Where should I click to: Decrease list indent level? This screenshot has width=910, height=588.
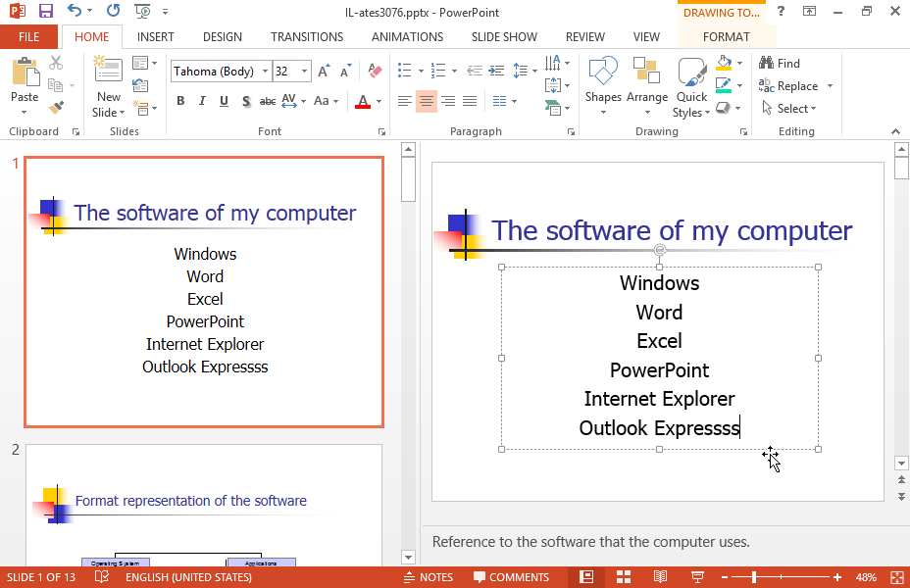pyautogui.click(x=475, y=71)
